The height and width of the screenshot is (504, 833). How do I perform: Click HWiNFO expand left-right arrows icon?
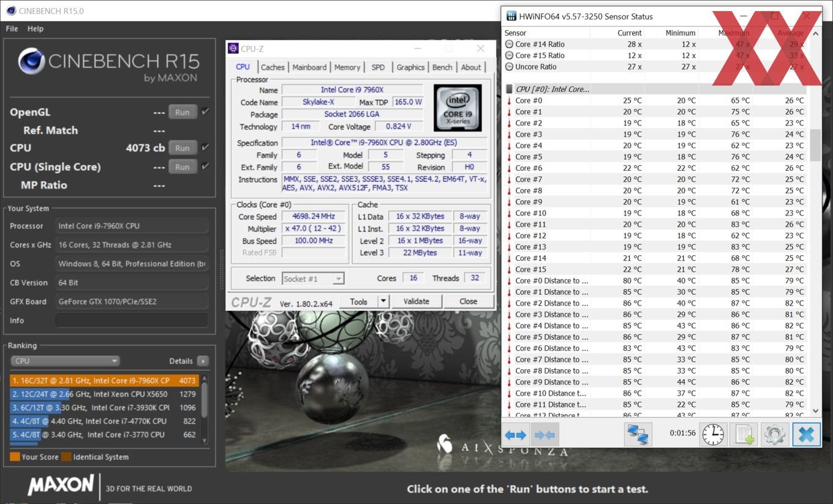coord(515,435)
